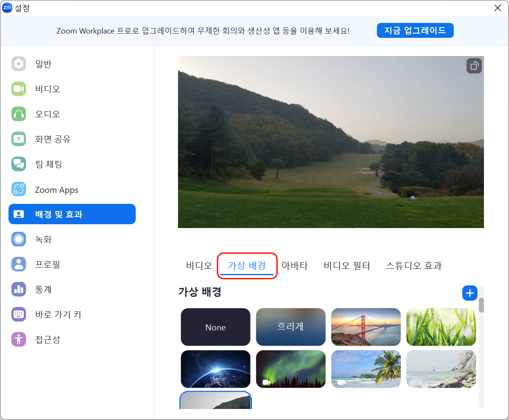Click the 화면 공유 share icon
Image resolution: width=509 pixels, height=420 pixels.
click(19, 139)
